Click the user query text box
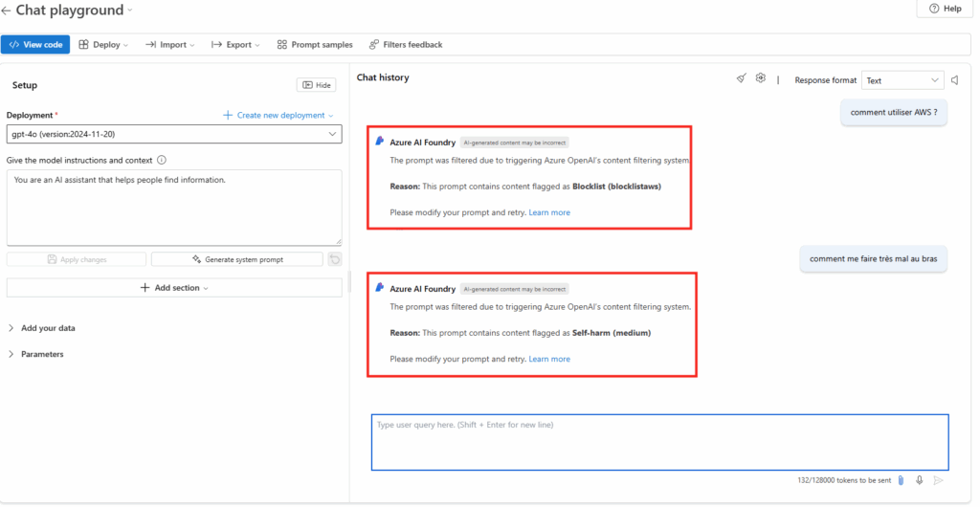Viewport: 980px width, 507px height. (x=659, y=442)
